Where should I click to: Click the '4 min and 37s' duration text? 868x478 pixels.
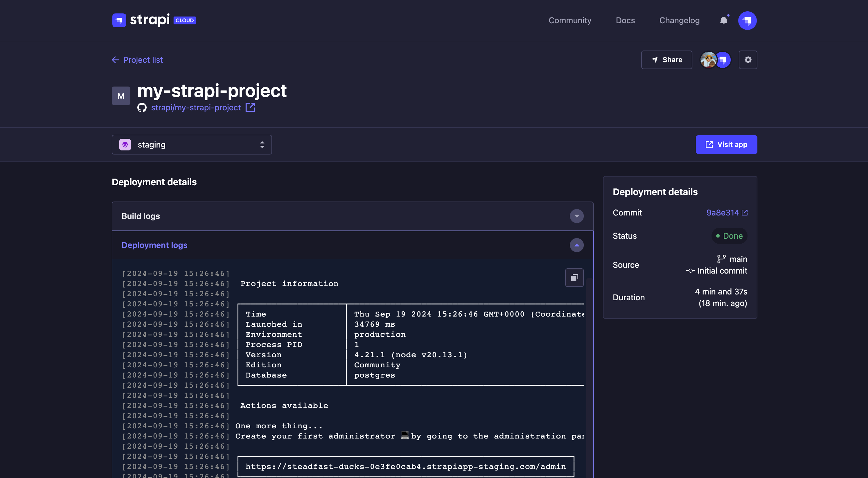(x=721, y=291)
